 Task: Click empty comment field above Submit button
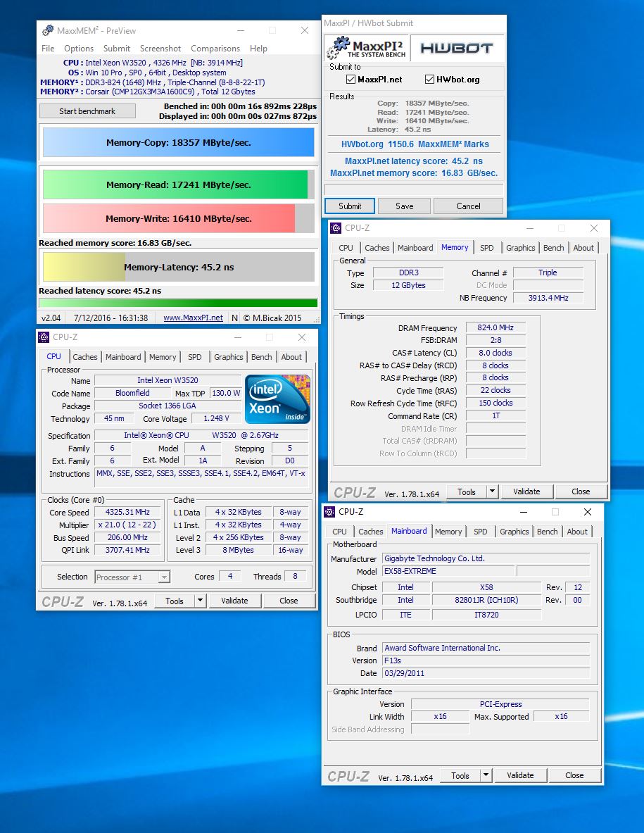414,189
